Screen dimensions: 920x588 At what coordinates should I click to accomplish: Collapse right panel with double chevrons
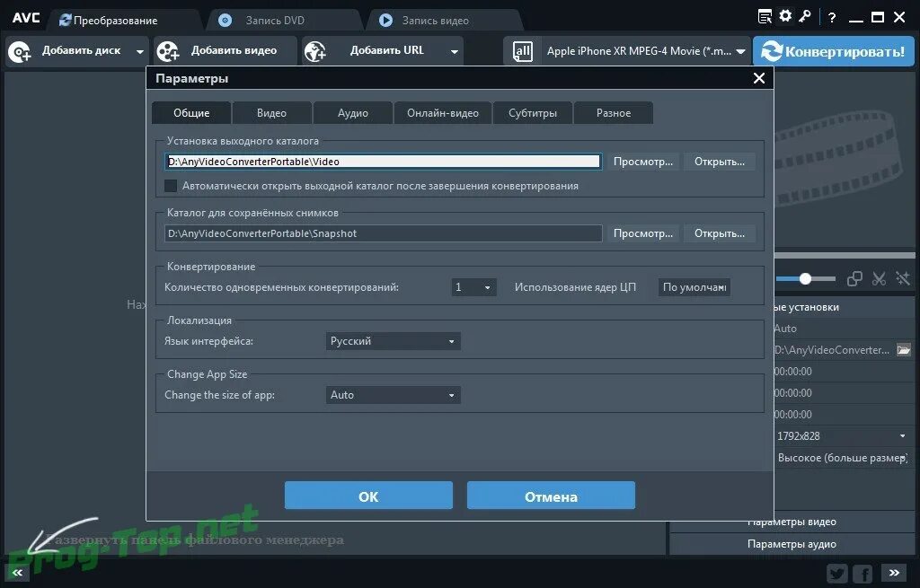click(x=894, y=573)
